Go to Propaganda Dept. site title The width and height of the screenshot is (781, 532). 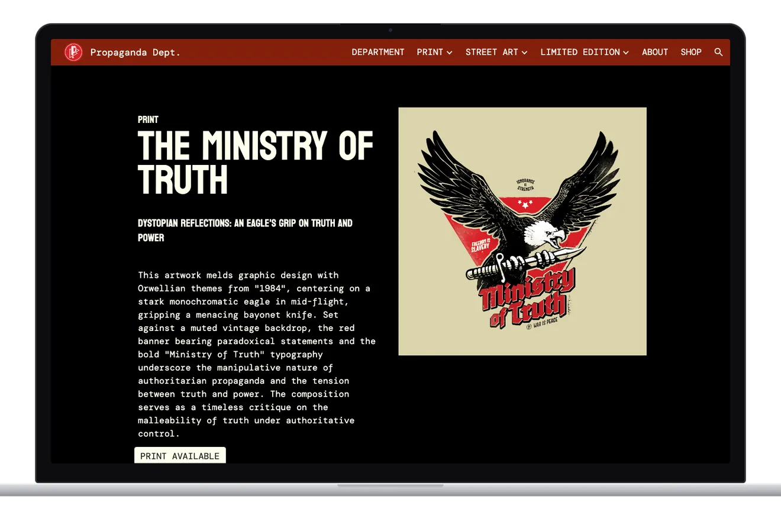tap(135, 53)
